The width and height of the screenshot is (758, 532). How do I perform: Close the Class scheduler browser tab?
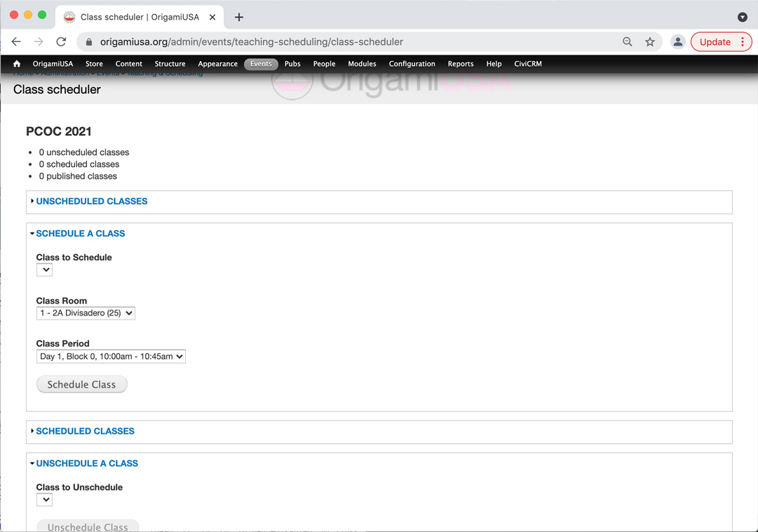[212, 17]
